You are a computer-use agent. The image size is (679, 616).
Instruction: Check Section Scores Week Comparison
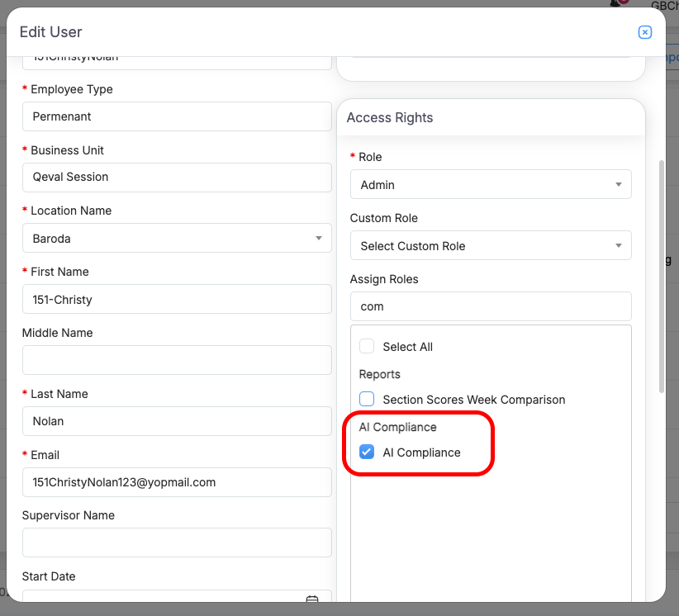[367, 400]
